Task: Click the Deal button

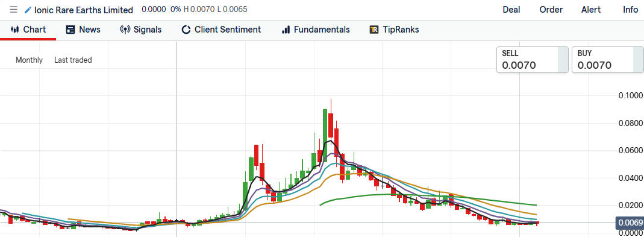Action: coord(511,10)
